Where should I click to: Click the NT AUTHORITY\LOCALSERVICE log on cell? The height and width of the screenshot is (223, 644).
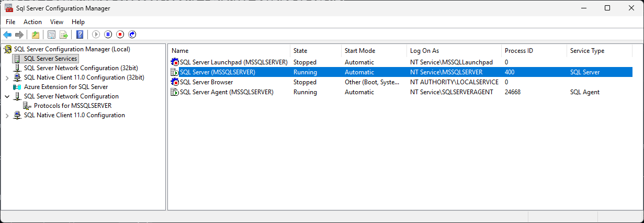(x=454, y=82)
